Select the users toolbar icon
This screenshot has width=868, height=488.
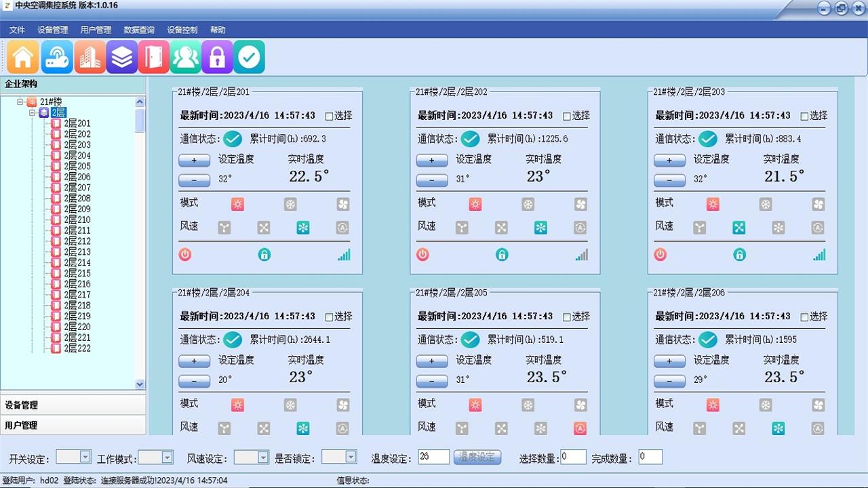pyautogui.click(x=185, y=57)
